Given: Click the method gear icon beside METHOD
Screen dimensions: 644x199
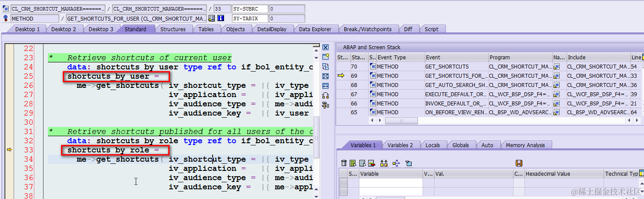Looking at the screenshot, I should pyautogui.click(x=6, y=18).
